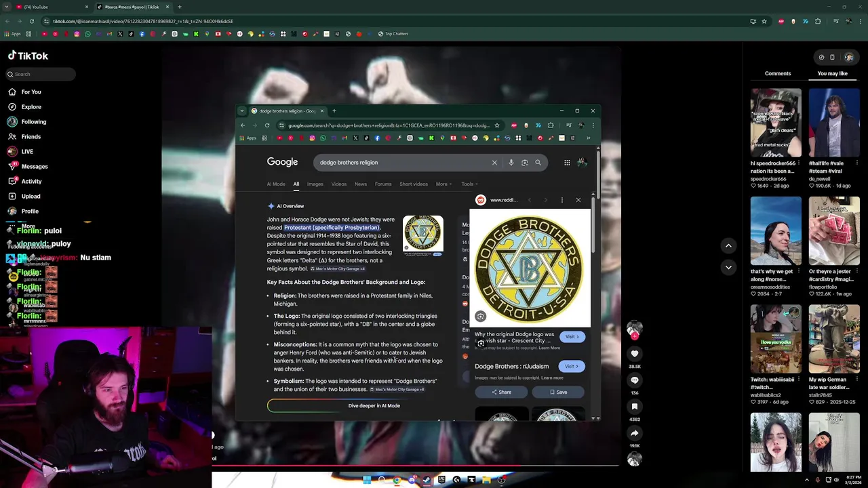Image resolution: width=868 pixels, height=488 pixels.
Task: Show the hidden bookmarks overflow chevron
Action: (x=588, y=138)
